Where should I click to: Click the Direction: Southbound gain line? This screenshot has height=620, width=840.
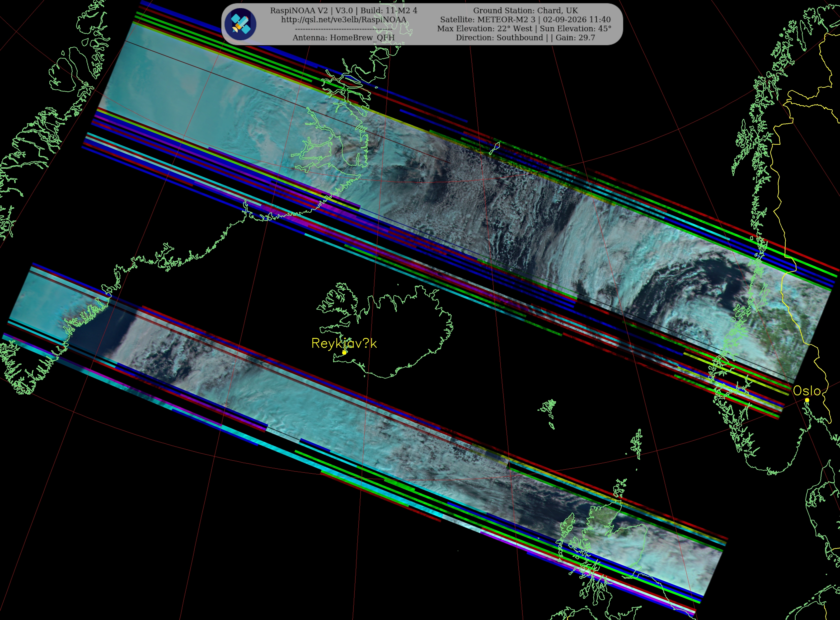(x=526, y=37)
